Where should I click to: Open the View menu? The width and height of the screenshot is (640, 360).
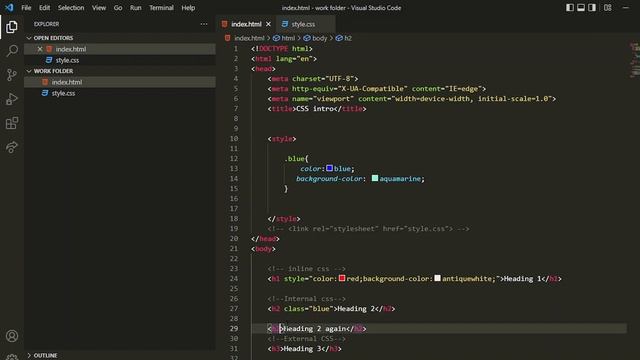99,8
